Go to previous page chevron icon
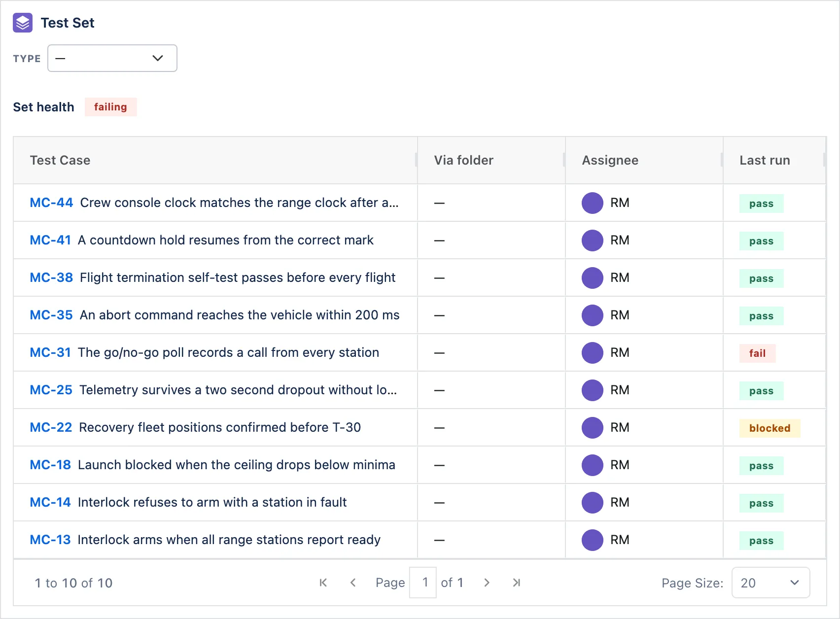Screen dimensions: 840x619 click(x=353, y=583)
